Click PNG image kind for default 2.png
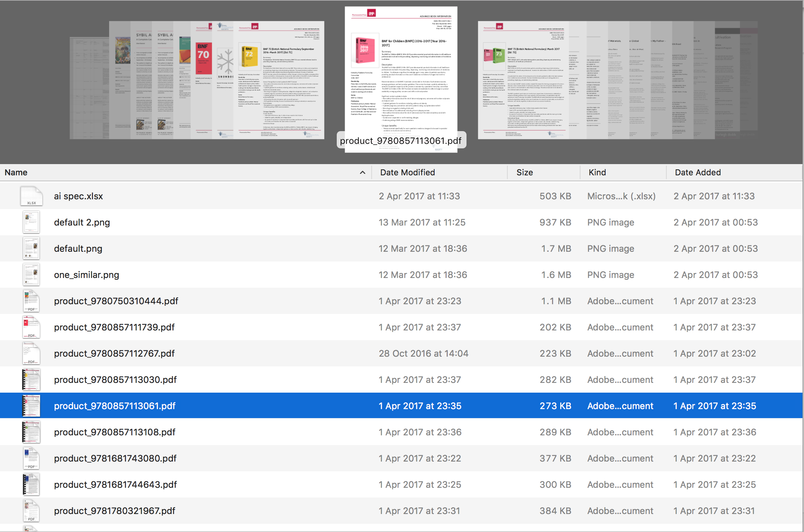 [x=610, y=222]
